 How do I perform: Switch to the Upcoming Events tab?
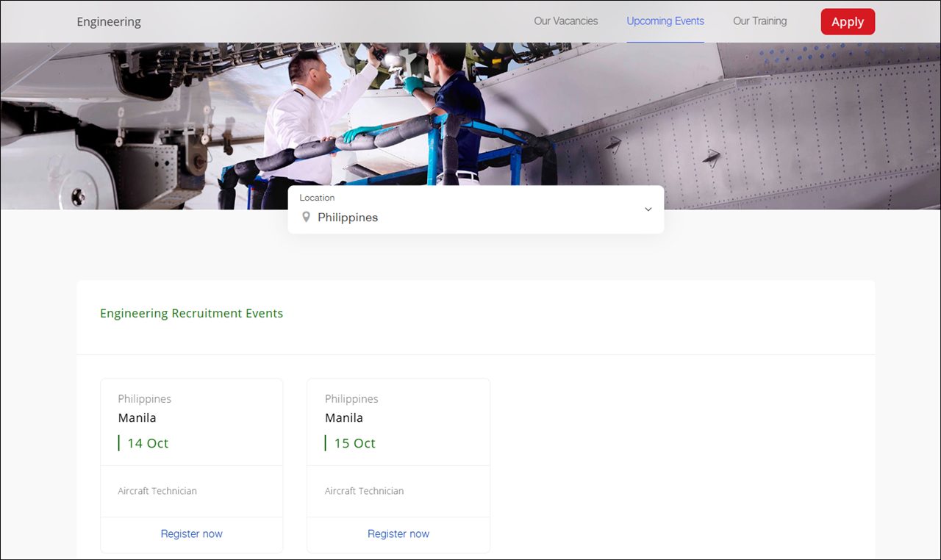pyautogui.click(x=665, y=21)
